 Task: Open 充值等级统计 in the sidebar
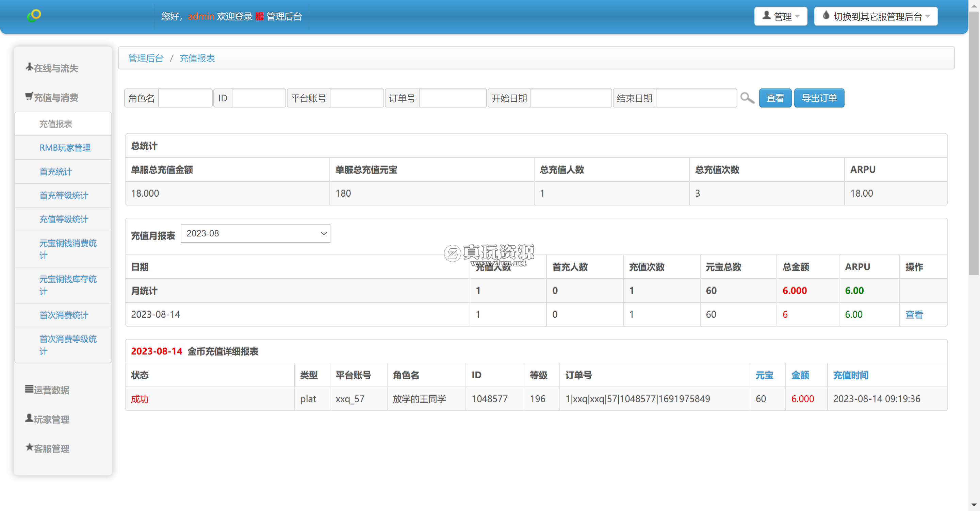(63, 219)
